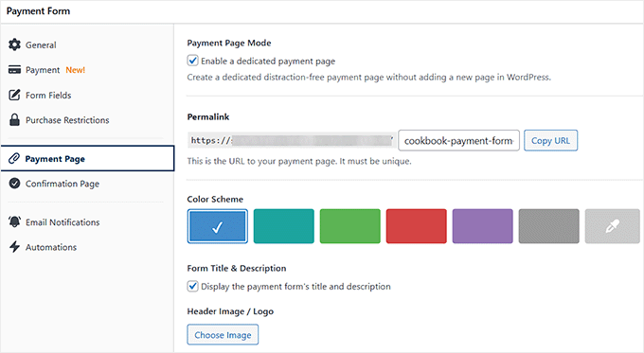Select the gray color scheme swatch
644x353 pixels.
pyautogui.click(x=548, y=226)
